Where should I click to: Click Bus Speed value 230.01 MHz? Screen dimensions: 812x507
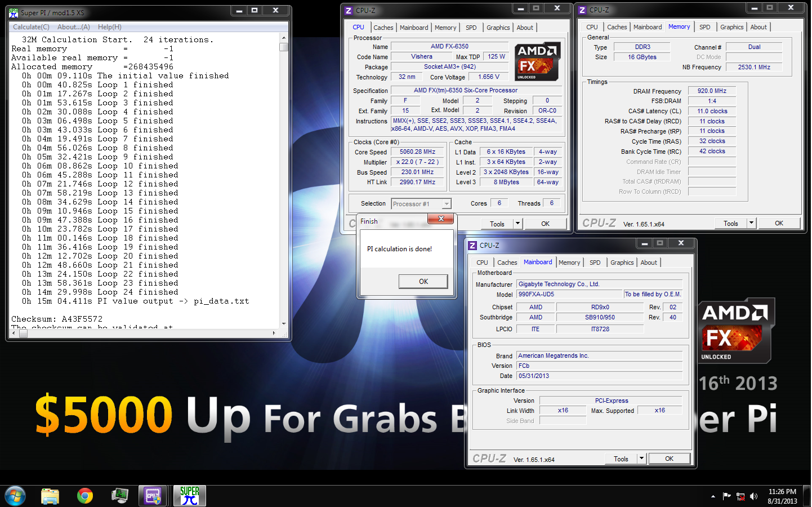(x=418, y=172)
